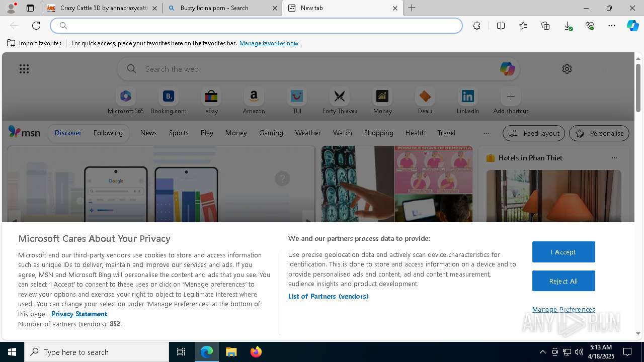The width and height of the screenshot is (644, 362).
Task: Open Play category
Action: click(x=207, y=133)
